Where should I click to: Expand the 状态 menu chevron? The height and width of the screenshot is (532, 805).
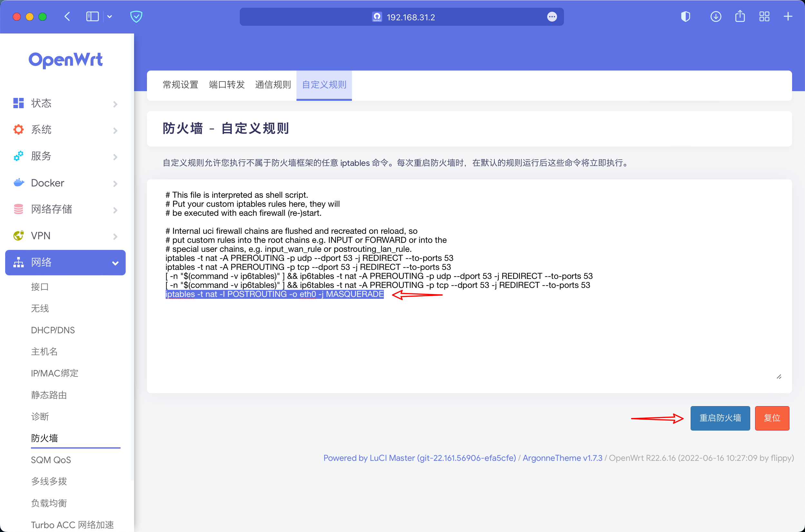115,104
